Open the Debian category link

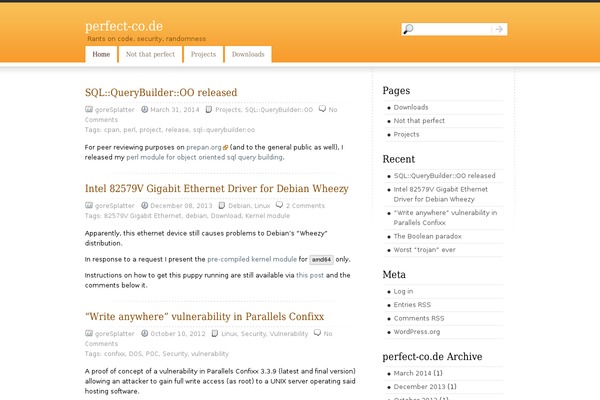[239, 206]
